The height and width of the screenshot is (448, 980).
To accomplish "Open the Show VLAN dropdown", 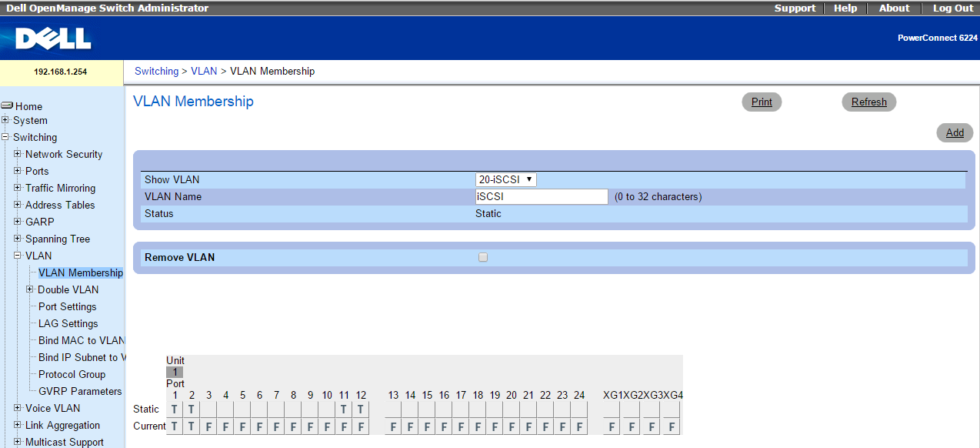I will pos(505,179).
